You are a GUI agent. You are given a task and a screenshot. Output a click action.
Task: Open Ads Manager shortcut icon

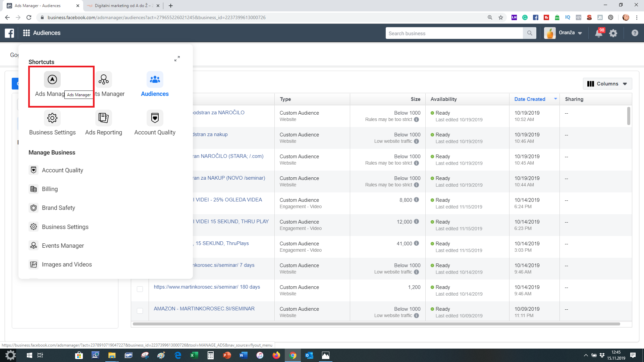[52, 79]
